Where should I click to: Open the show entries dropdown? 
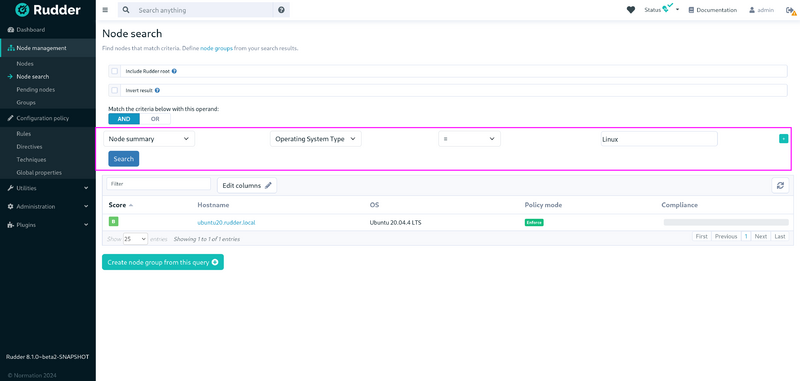coord(135,238)
